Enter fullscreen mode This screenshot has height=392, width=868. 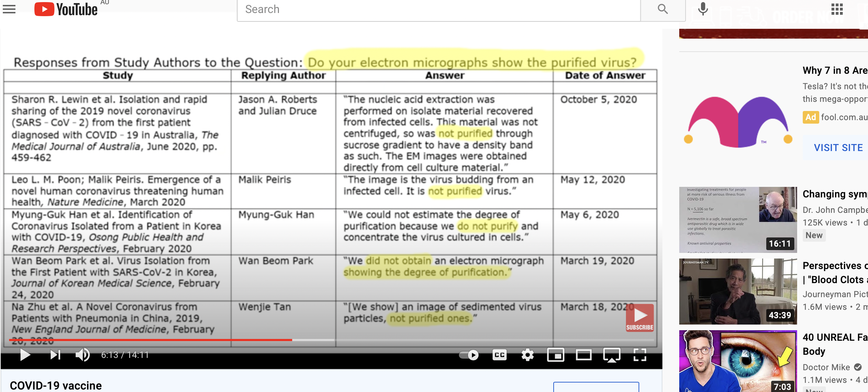point(640,355)
